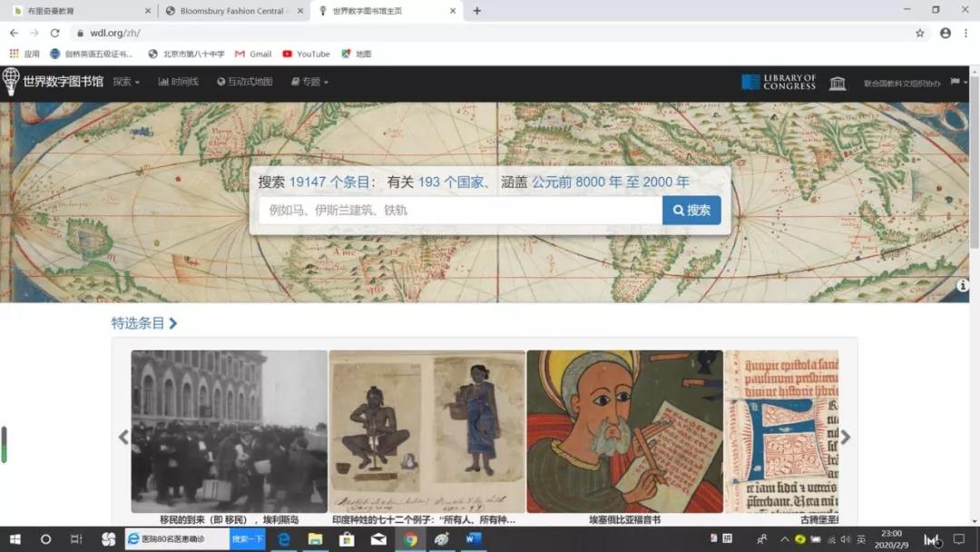Click the UNESCO temple icon
The height and width of the screenshot is (552, 980).
pyautogui.click(x=838, y=83)
